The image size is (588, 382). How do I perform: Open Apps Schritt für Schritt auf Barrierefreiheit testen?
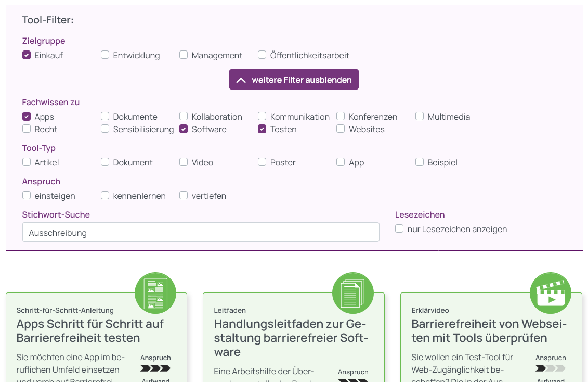click(90, 331)
